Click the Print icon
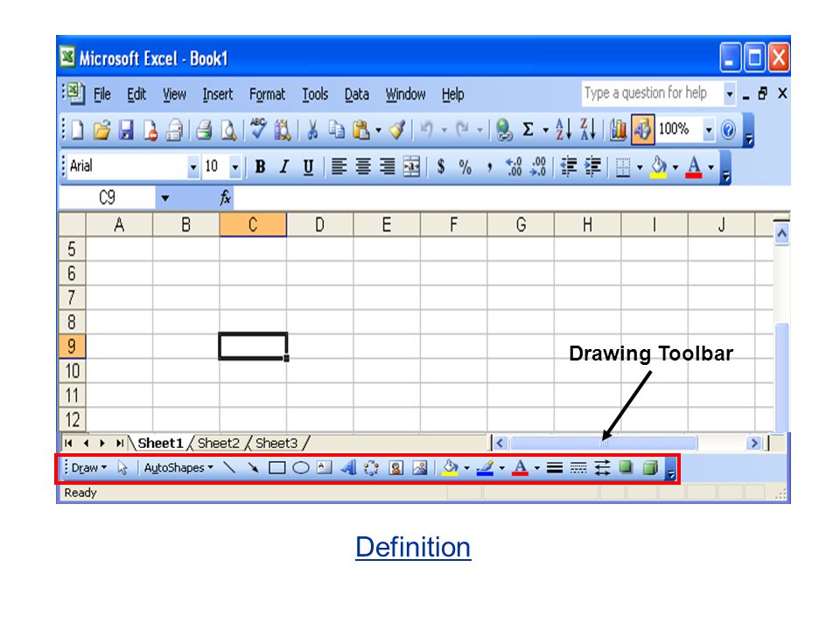Screen dimensions: 840x630 coord(204,129)
